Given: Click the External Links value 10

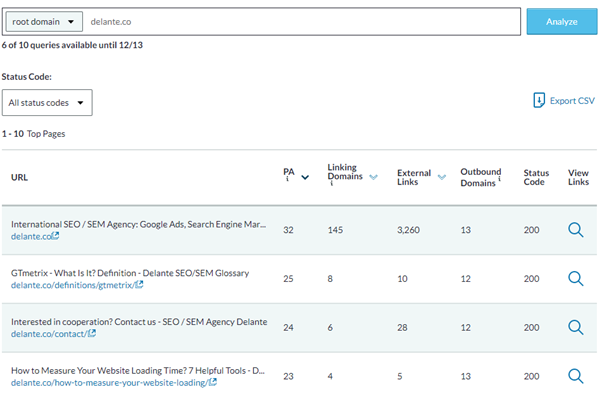Looking at the screenshot, I should coord(402,279).
